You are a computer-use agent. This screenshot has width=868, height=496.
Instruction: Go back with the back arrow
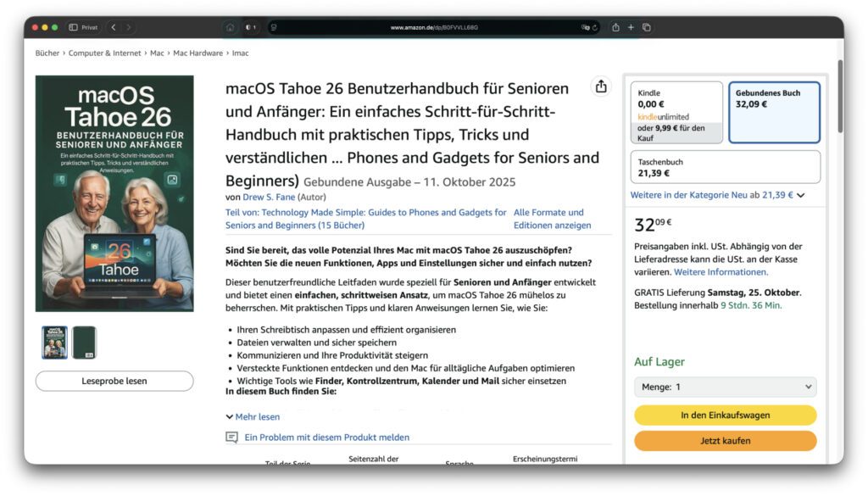[x=114, y=27]
